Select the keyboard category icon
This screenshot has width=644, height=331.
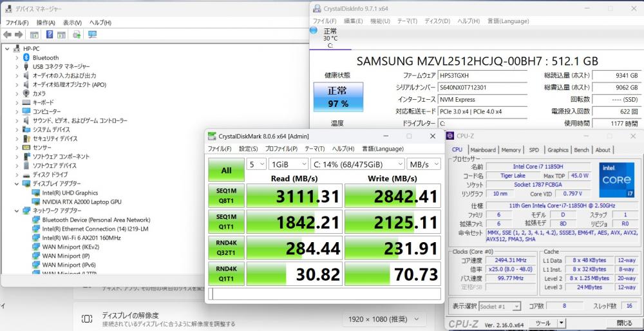[x=26, y=102]
